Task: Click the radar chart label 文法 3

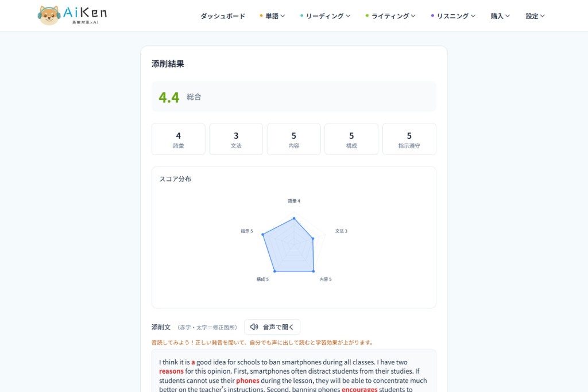Action: [x=341, y=231]
